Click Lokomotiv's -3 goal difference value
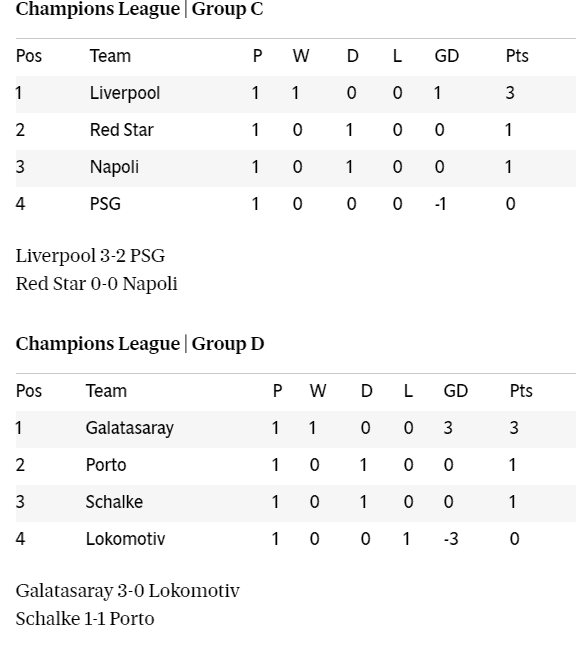Screen dimensions: 586x658 pos(451,539)
